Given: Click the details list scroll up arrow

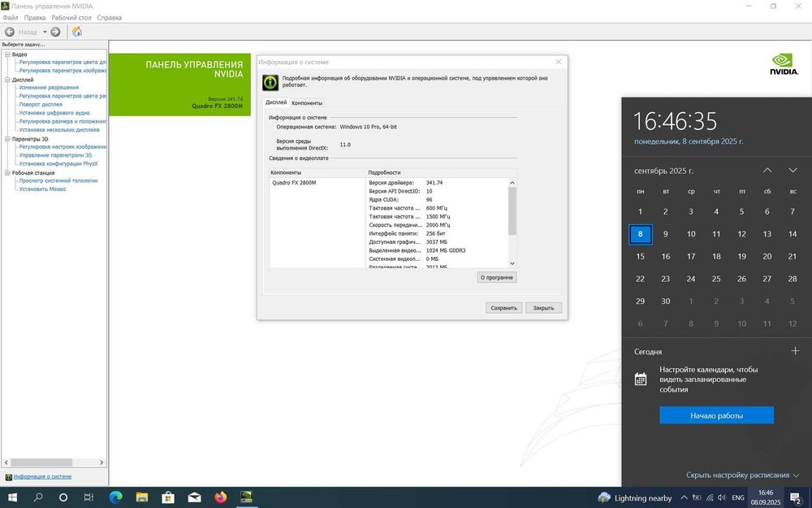Looking at the screenshot, I should 512,182.
